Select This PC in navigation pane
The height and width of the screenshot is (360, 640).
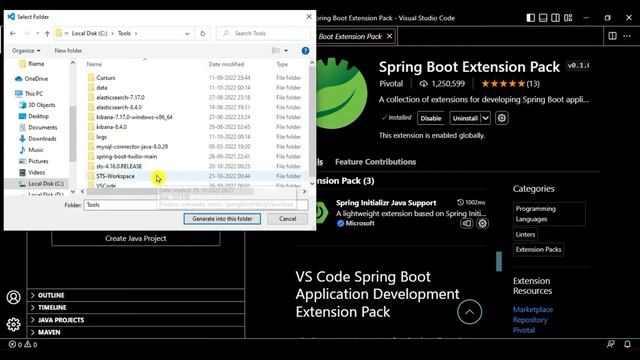33,93
